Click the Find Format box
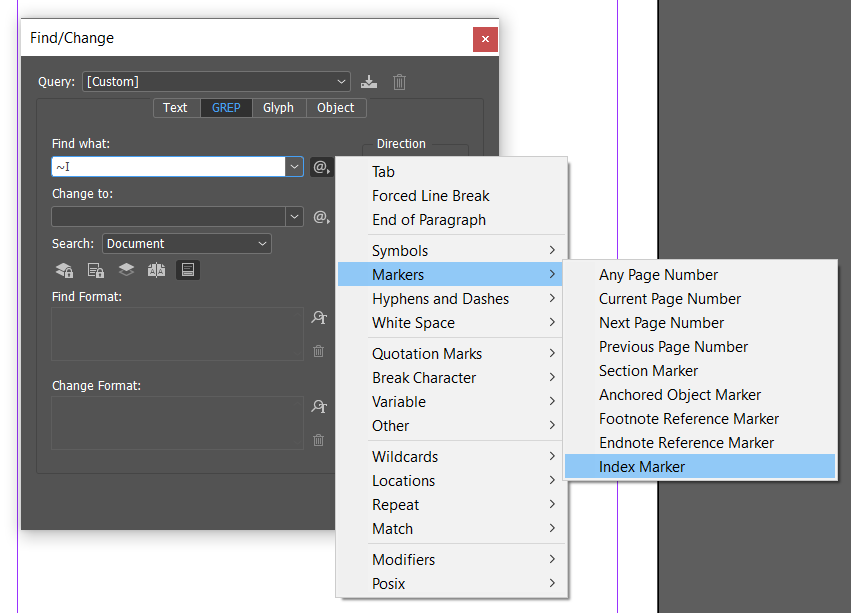This screenshot has width=851, height=613. coord(177,334)
